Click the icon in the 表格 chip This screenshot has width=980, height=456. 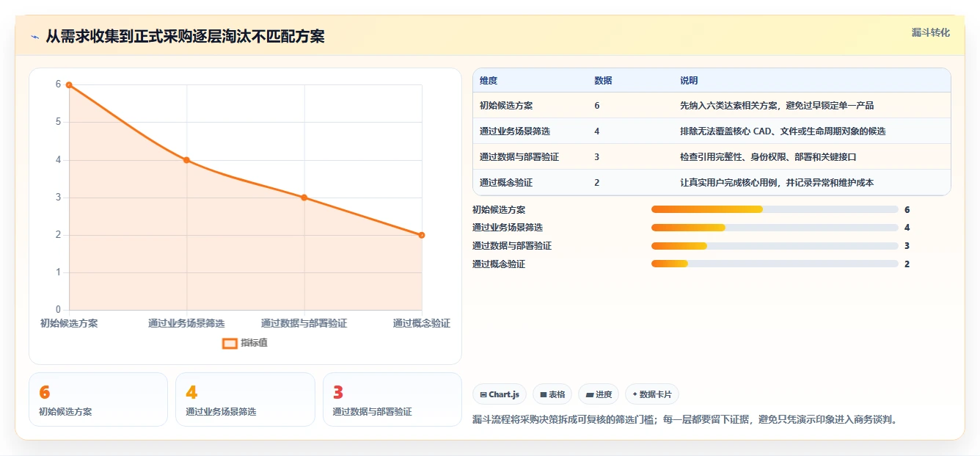point(544,395)
